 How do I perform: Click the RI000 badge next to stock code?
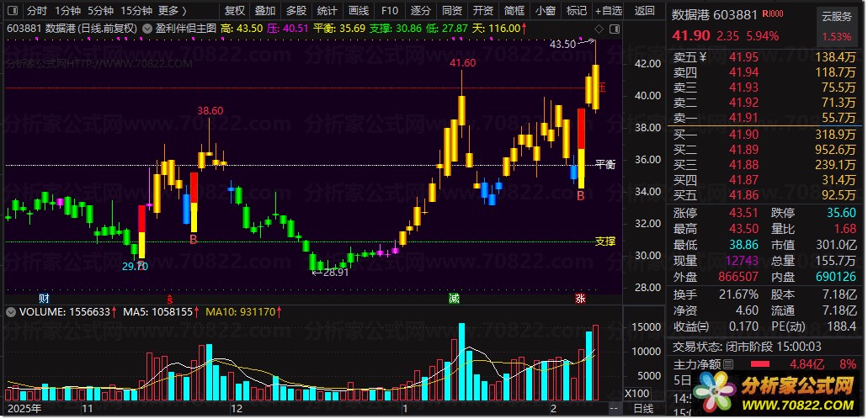tap(772, 14)
